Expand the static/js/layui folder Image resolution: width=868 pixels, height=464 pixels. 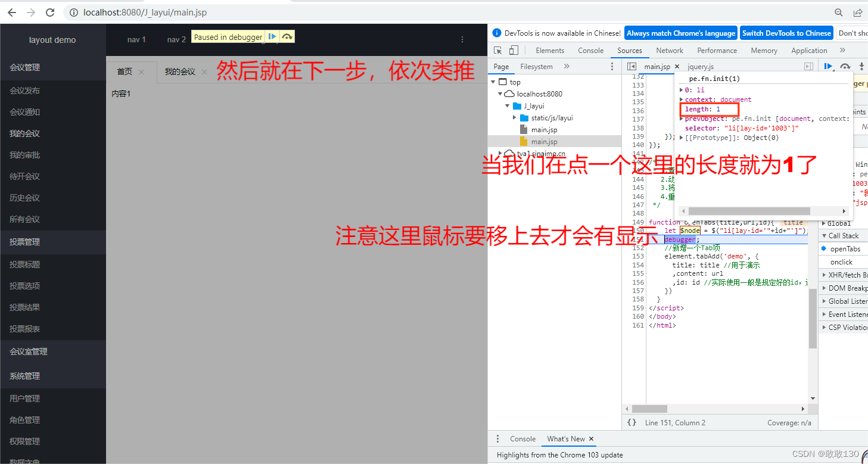point(515,118)
